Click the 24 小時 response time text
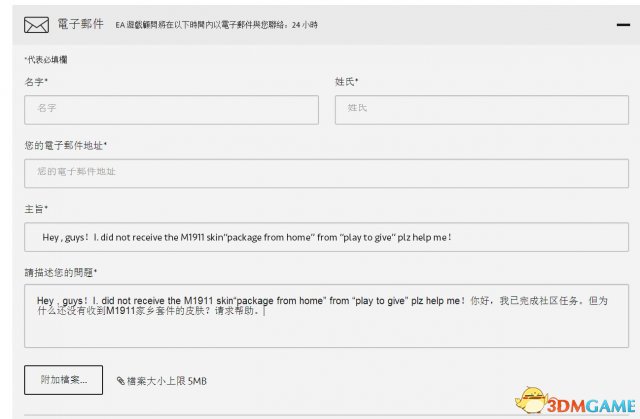Image resolution: width=640 pixels, height=419 pixels. point(304,25)
